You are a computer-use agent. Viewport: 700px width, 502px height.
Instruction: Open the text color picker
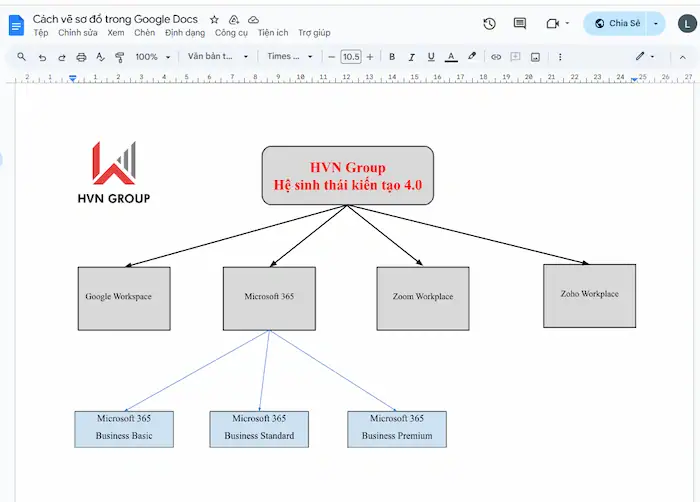[x=451, y=57]
